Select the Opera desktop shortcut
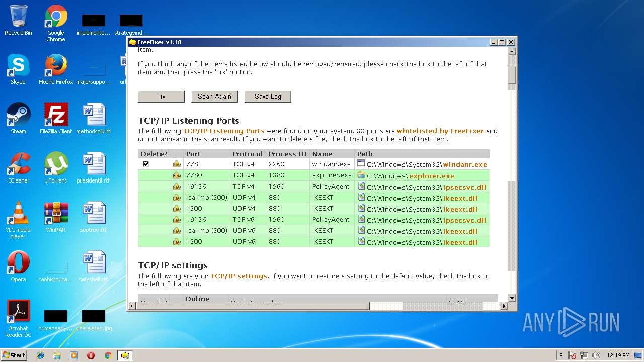 pyautogui.click(x=18, y=266)
